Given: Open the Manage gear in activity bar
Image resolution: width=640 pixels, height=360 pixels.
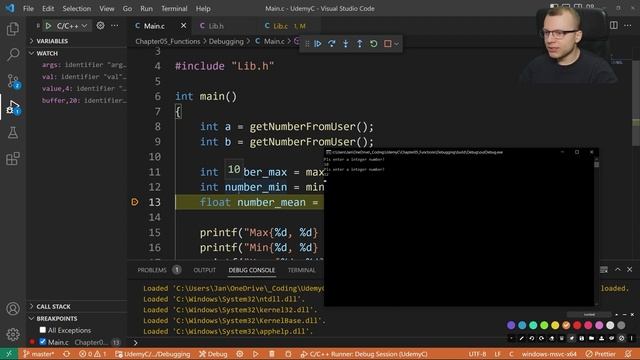Looking at the screenshot, I should [13, 335].
